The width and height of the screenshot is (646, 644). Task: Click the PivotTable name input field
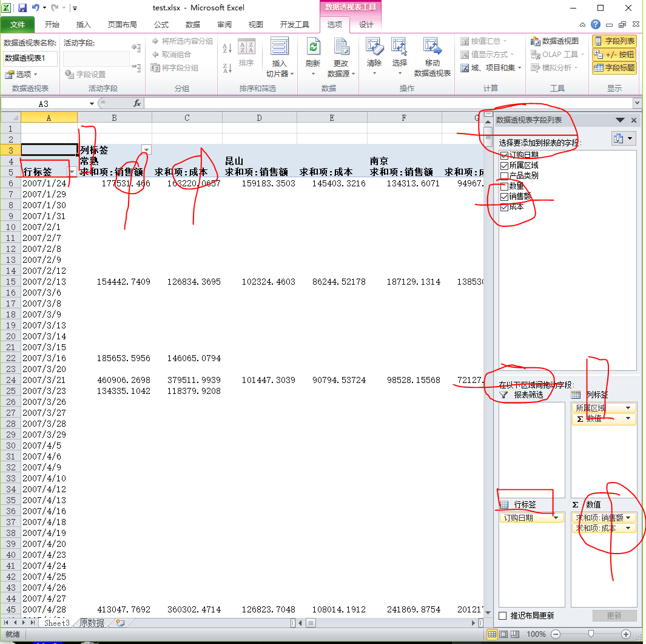(x=30, y=58)
